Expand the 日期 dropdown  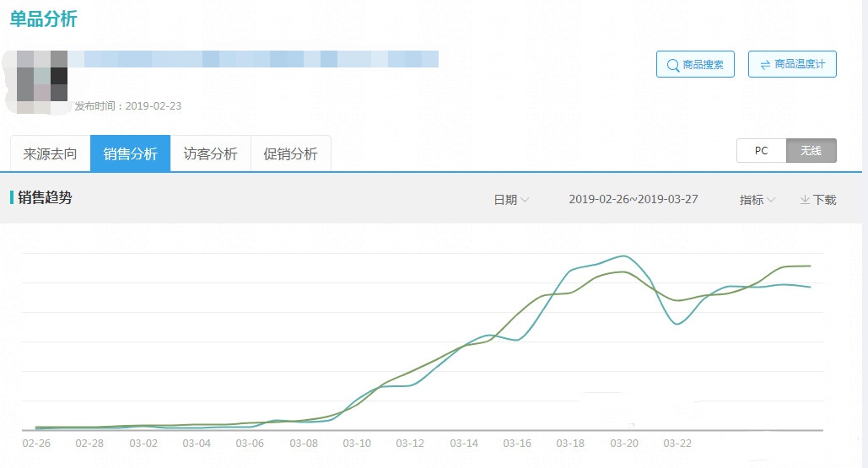tap(511, 200)
